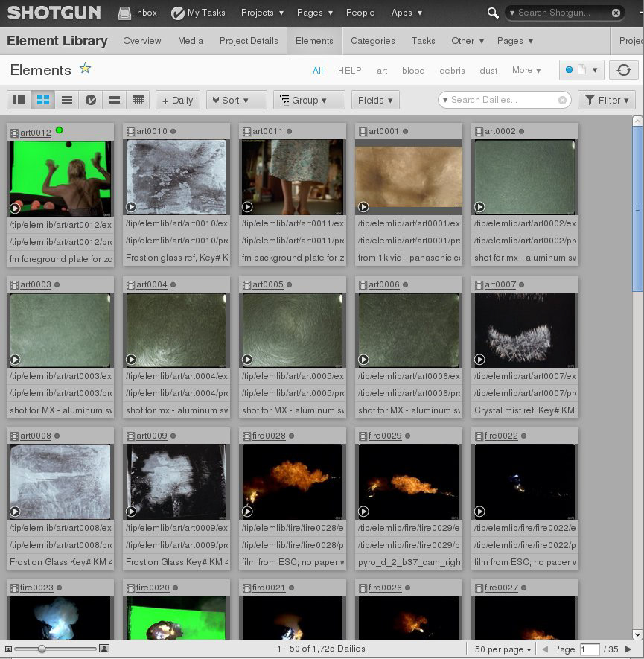Viewport: 644px width, 659px height.
Task: Open the Tasks tab
Action: pos(423,41)
